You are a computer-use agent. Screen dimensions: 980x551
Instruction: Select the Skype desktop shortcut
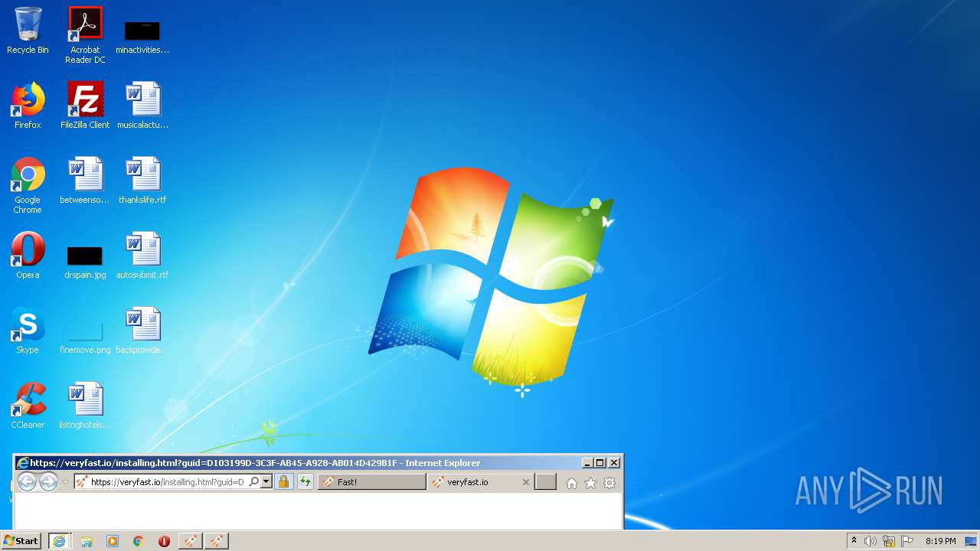point(28,331)
